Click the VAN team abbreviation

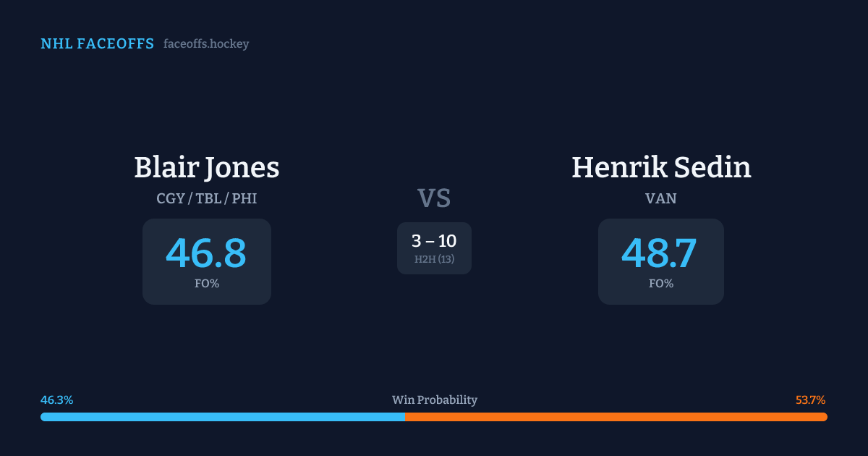(x=661, y=198)
